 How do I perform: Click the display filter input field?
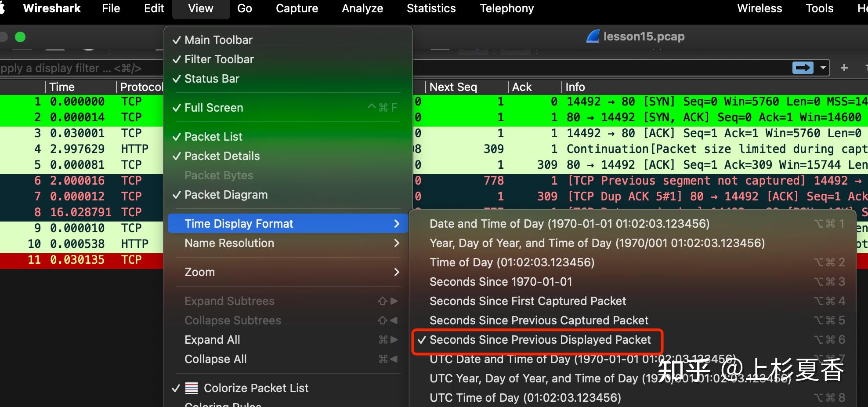[x=79, y=68]
